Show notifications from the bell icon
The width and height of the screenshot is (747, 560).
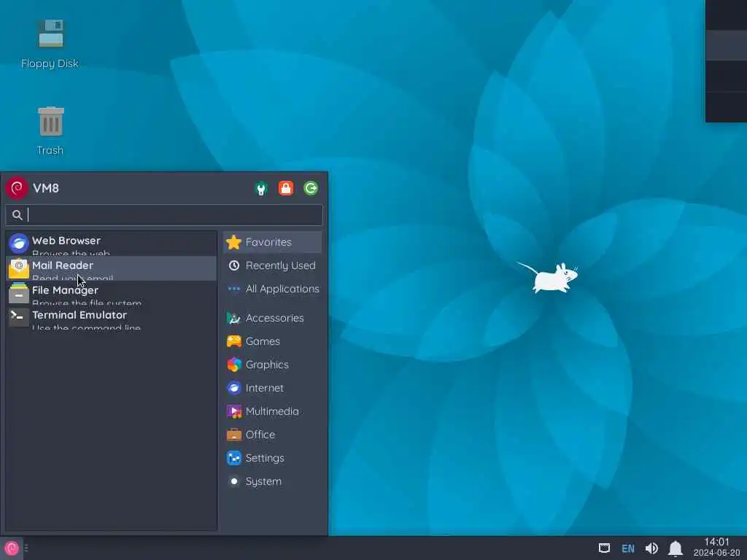(x=675, y=548)
